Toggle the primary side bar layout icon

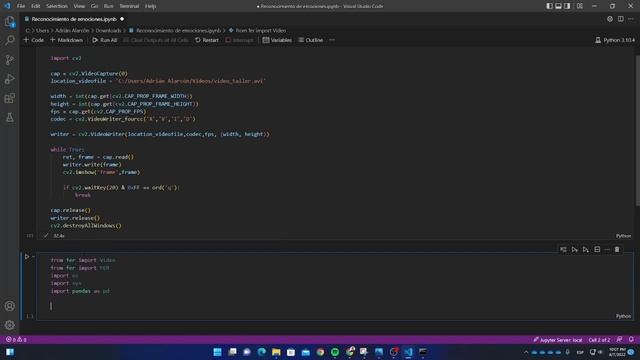(x=549, y=6)
